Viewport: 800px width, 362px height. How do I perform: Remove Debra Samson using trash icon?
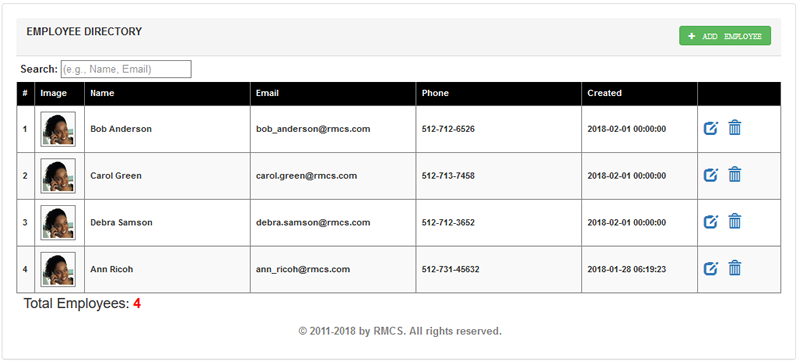pyautogui.click(x=735, y=221)
